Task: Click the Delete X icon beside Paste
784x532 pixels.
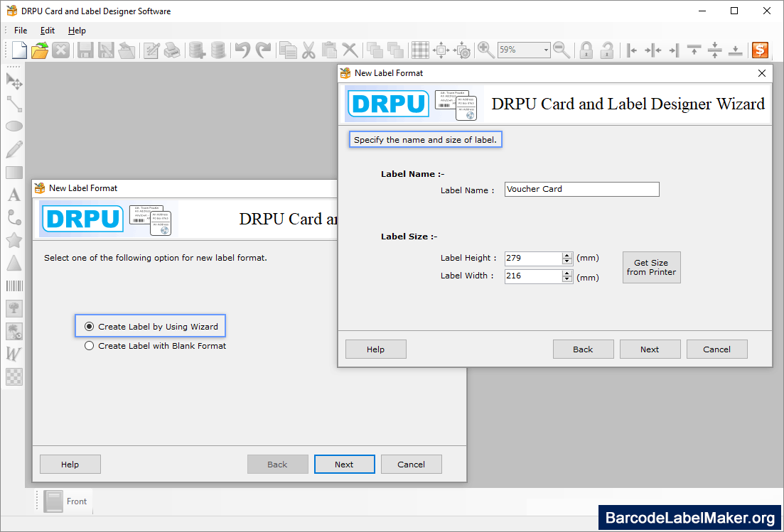Action: point(350,50)
